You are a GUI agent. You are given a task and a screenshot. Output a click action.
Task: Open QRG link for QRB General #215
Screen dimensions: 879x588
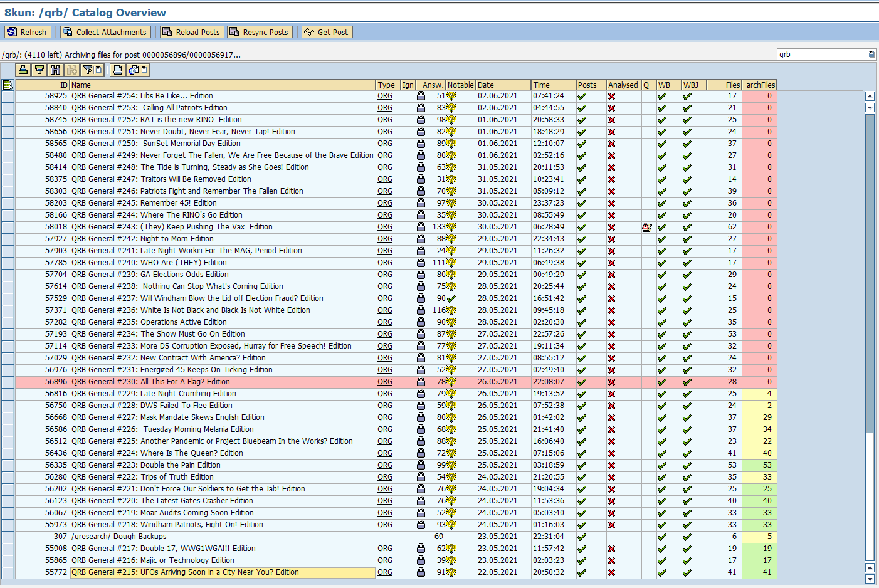click(x=385, y=572)
